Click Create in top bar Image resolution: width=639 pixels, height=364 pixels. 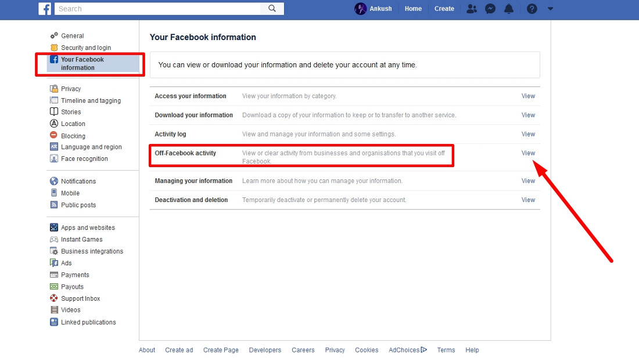click(444, 9)
